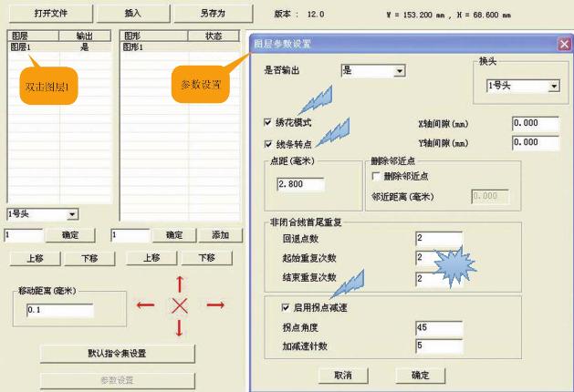Click the red left arrow move icon
The height and width of the screenshot is (392, 574).
145,305
